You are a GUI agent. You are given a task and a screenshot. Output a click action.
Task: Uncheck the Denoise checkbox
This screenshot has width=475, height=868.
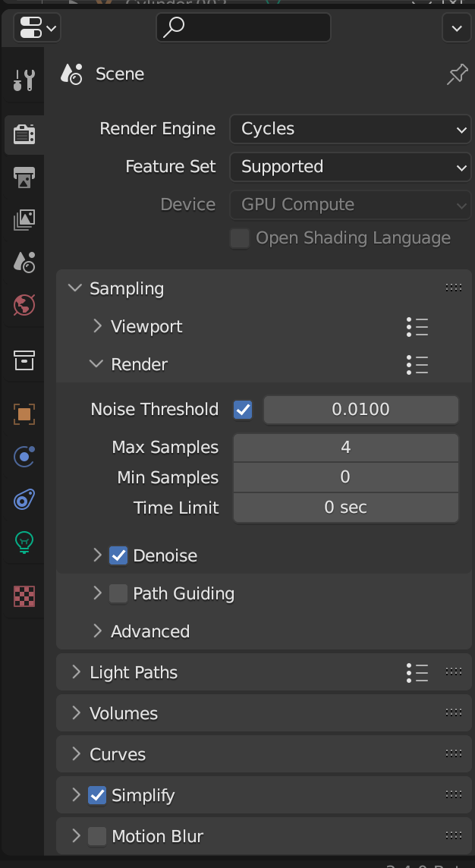[x=118, y=555]
